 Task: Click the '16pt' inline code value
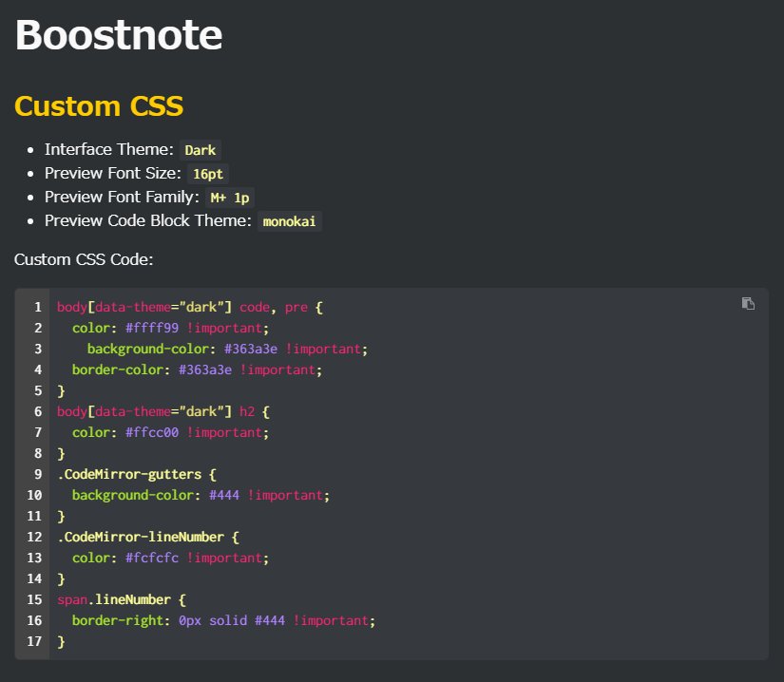(x=208, y=174)
